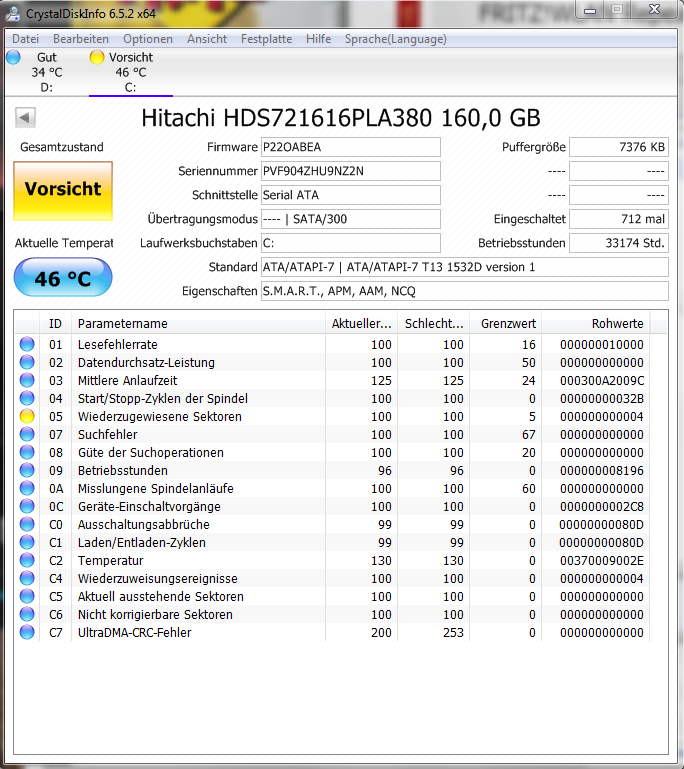Click the Übertragungsmodus field SATA/300

pos(351,219)
